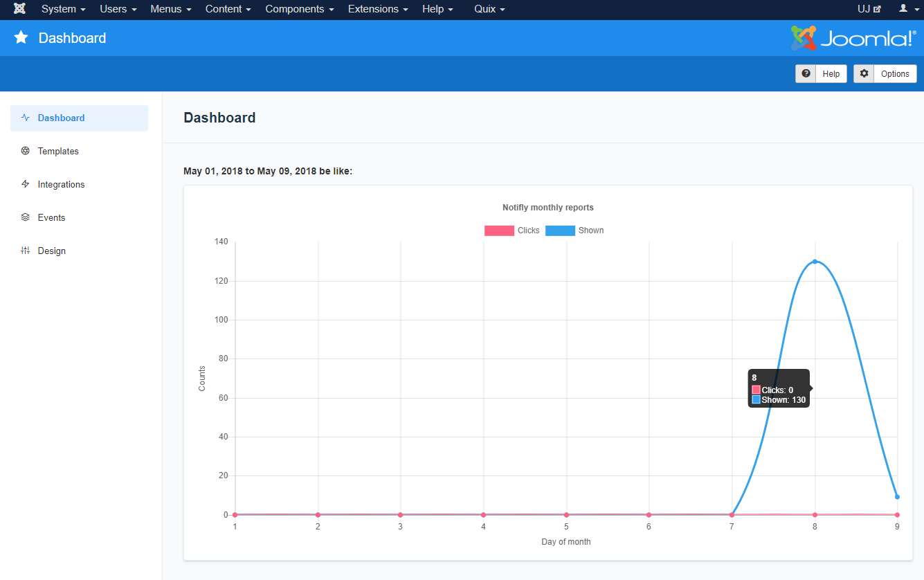Open the Extensions menu
Image resolution: width=924 pixels, height=580 pixels.
tap(378, 9)
